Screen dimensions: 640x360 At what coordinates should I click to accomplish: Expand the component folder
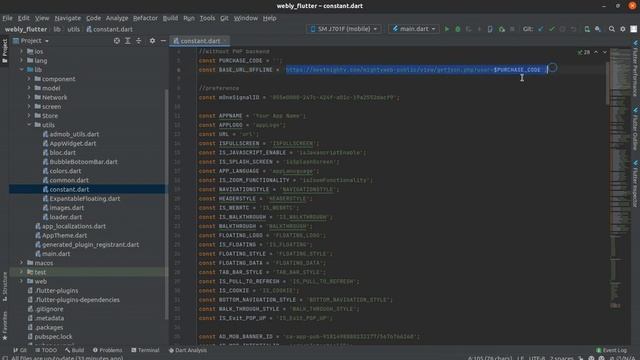[x=29, y=79]
